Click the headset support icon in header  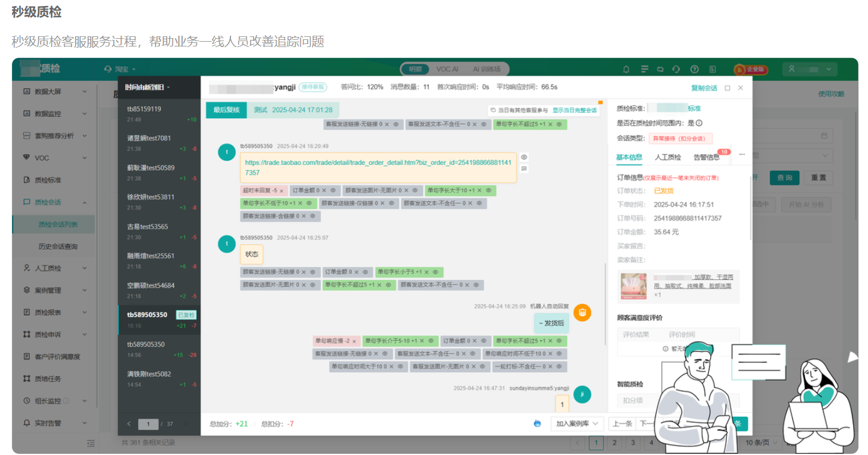(676, 69)
